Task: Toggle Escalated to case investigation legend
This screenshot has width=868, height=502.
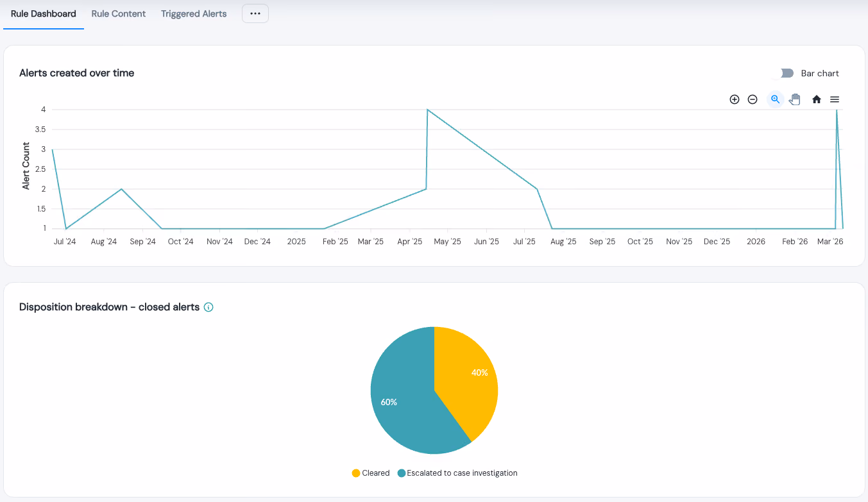Action: click(x=457, y=473)
